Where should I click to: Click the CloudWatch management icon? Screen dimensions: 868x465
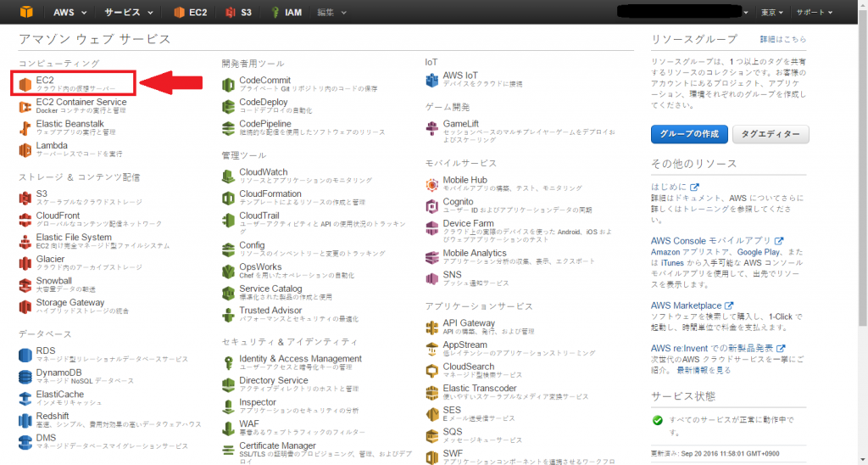(229, 176)
